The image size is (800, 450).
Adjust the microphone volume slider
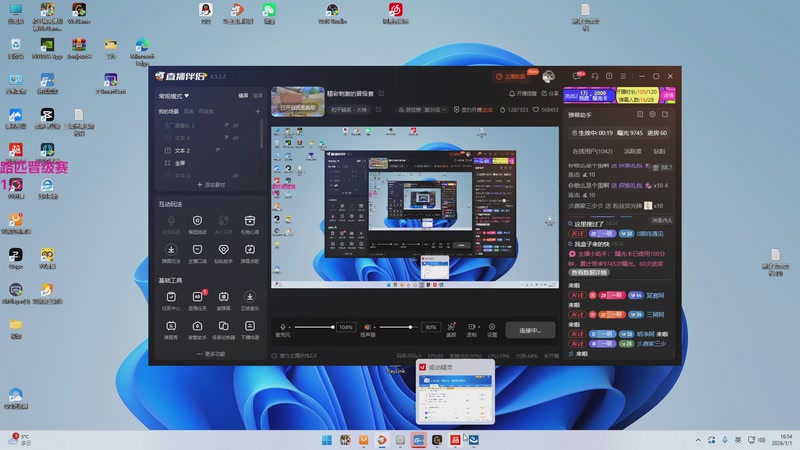(x=314, y=327)
